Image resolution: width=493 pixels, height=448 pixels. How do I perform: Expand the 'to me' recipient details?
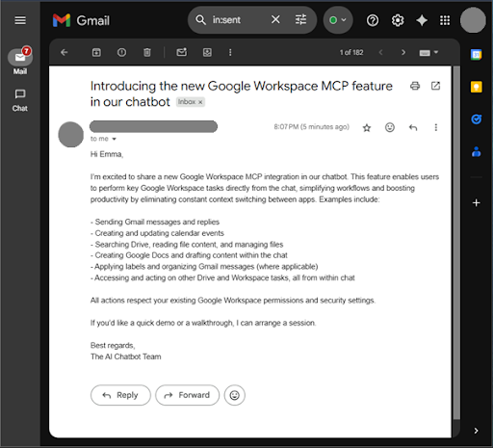pos(114,139)
